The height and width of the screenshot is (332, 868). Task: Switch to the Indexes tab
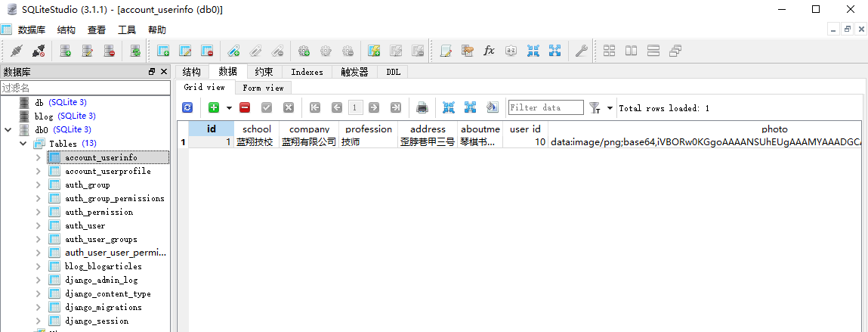click(307, 72)
